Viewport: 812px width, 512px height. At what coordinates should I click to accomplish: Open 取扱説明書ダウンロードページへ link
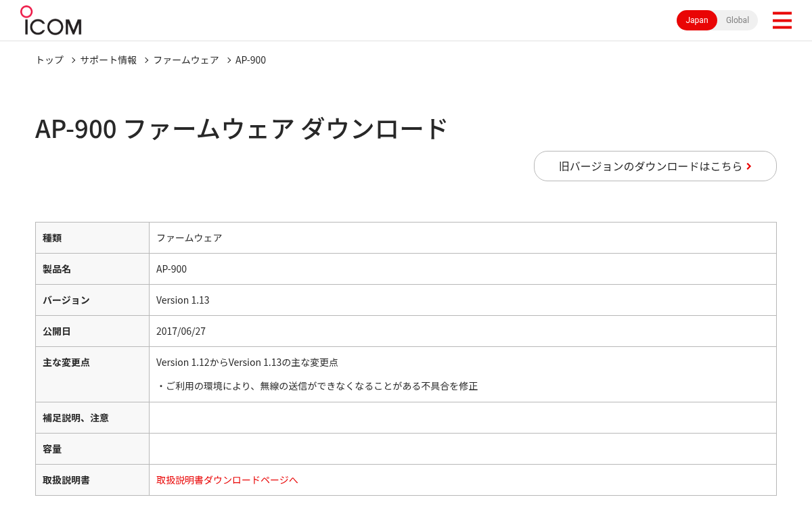coord(227,480)
